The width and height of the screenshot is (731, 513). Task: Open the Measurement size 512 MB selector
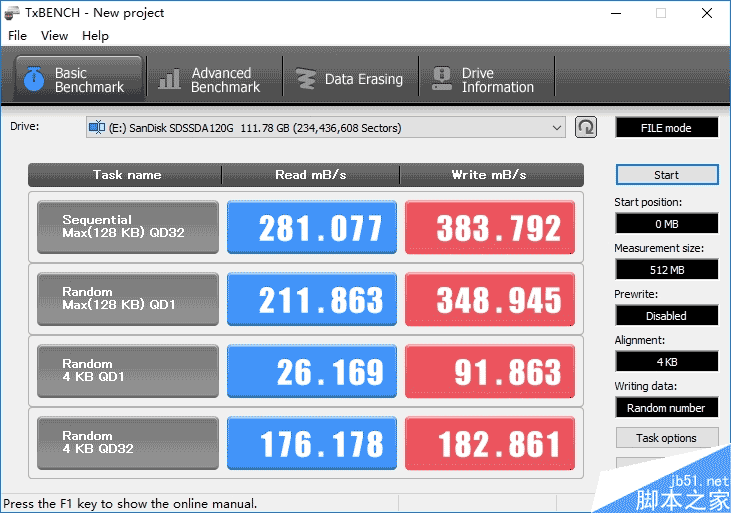(667, 270)
